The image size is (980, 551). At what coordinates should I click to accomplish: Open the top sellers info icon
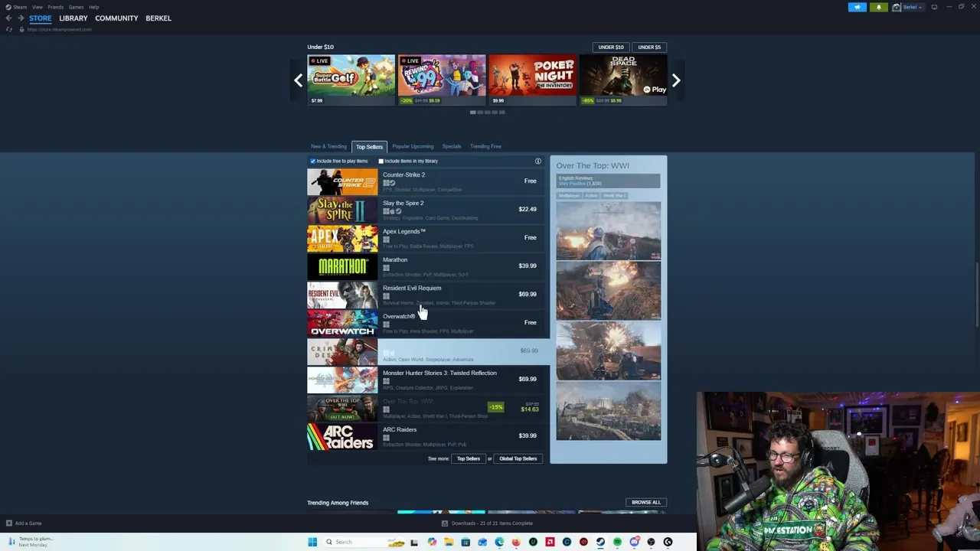pyautogui.click(x=537, y=161)
